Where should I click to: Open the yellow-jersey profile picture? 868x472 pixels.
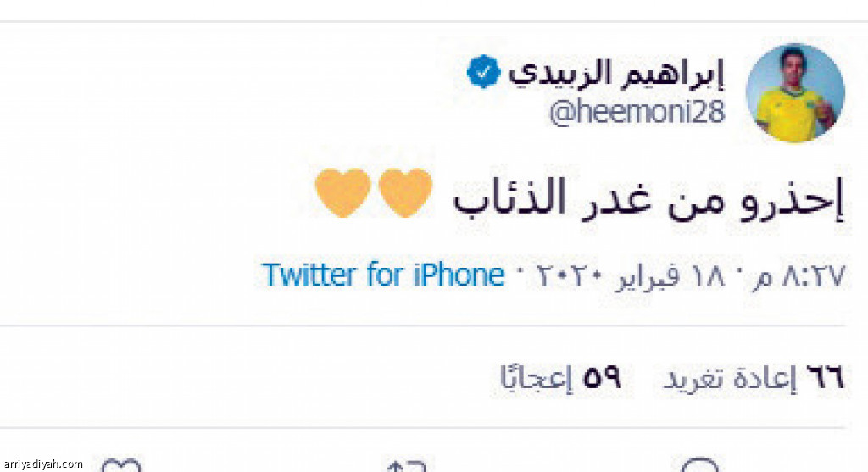795,92
